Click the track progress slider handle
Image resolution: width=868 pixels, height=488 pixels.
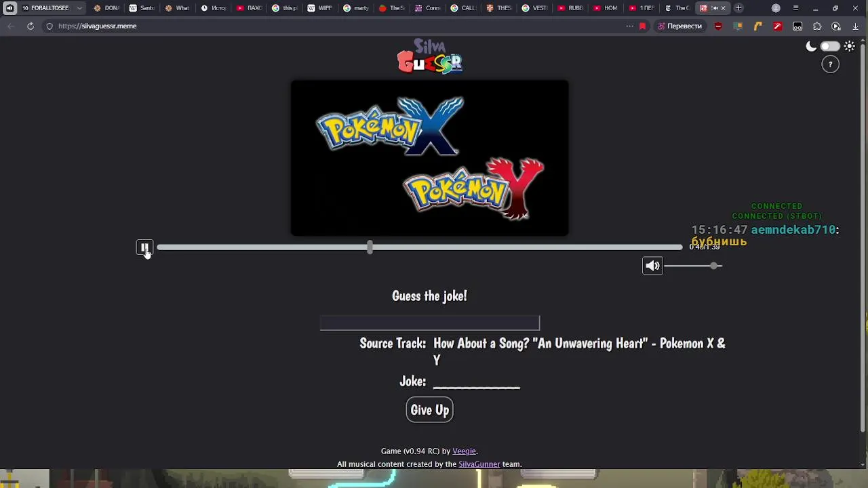point(370,247)
